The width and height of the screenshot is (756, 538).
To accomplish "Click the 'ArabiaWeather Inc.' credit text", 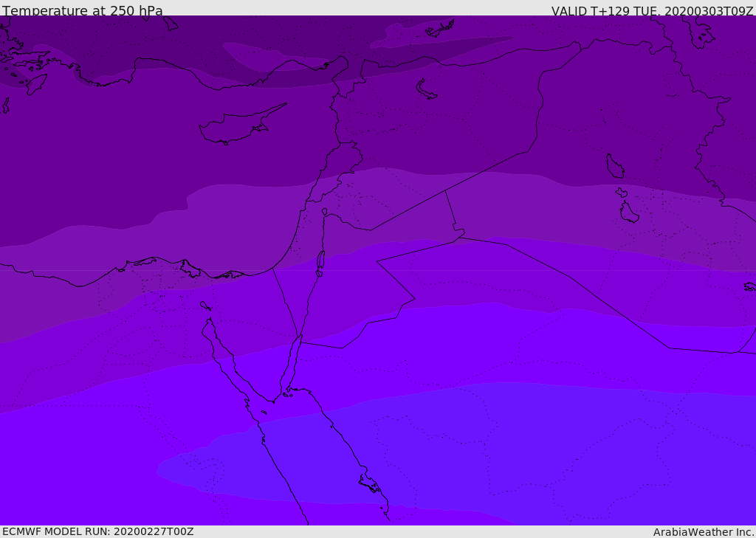I will pos(704,532).
